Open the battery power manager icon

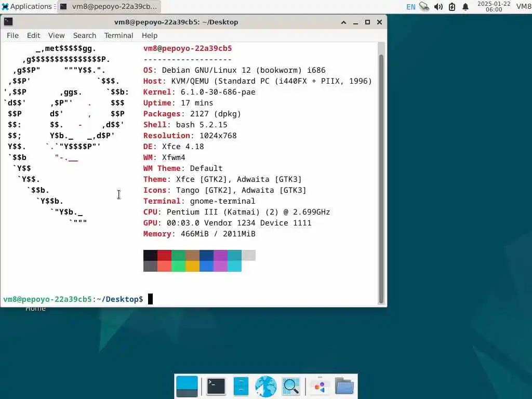[x=452, y=7]
